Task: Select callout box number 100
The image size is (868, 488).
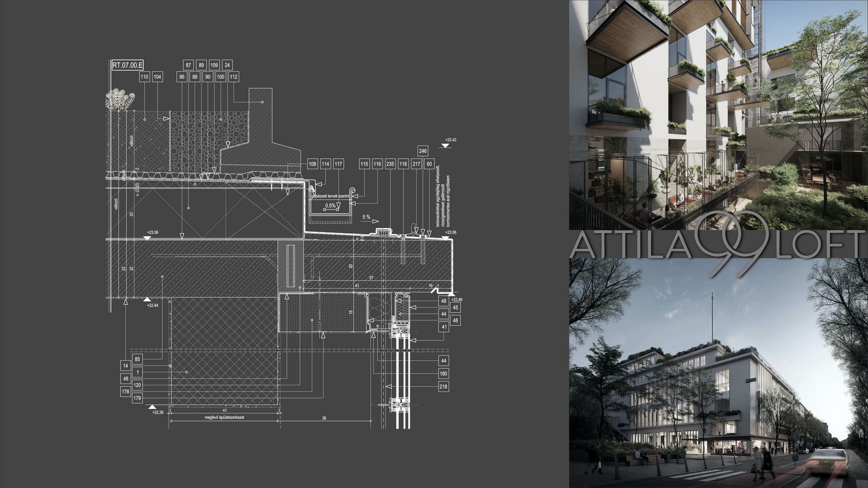Action: pyautogui.click(x=221, y=77)
